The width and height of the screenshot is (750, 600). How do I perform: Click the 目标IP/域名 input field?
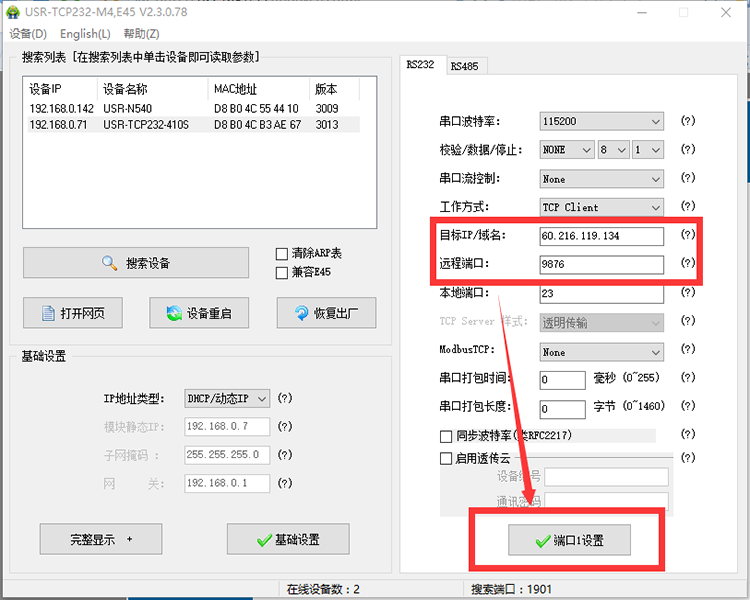(x=600, y=236)
